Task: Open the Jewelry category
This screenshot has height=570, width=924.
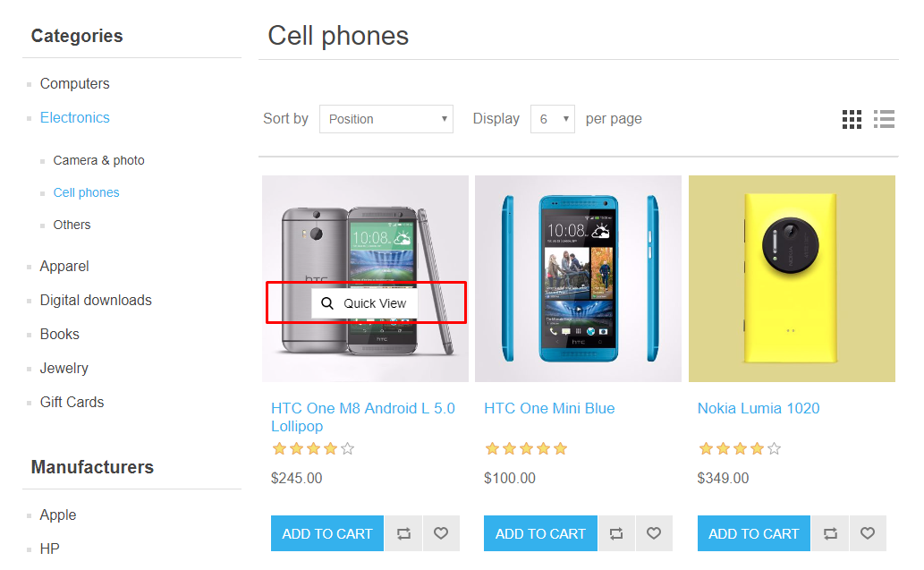Action: (64, 368)
